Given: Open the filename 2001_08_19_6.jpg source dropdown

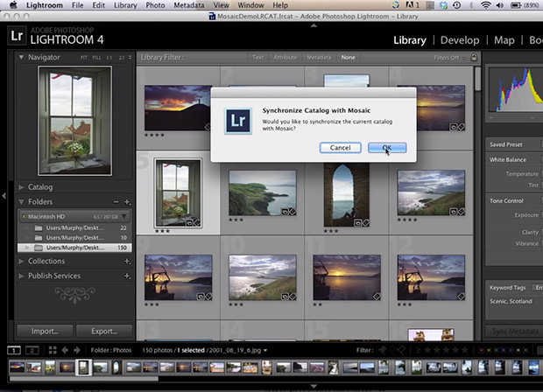Looking at the screenshot, I should point(238,350).
